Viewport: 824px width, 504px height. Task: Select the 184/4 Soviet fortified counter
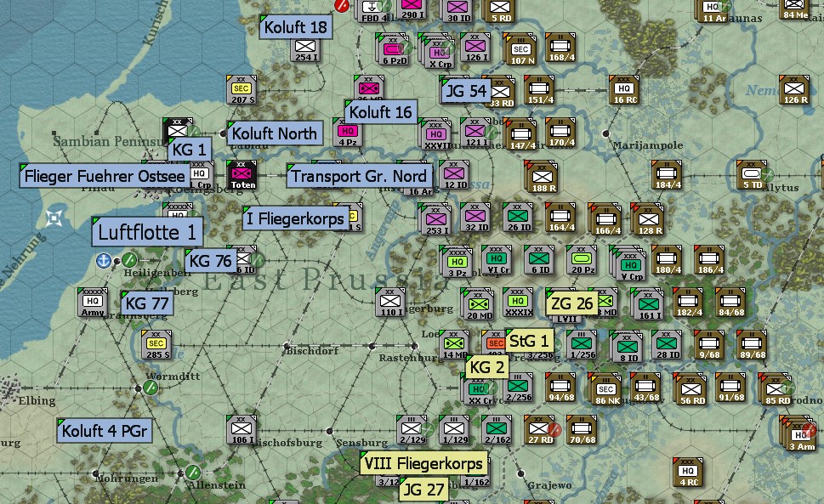pos(667,175)
